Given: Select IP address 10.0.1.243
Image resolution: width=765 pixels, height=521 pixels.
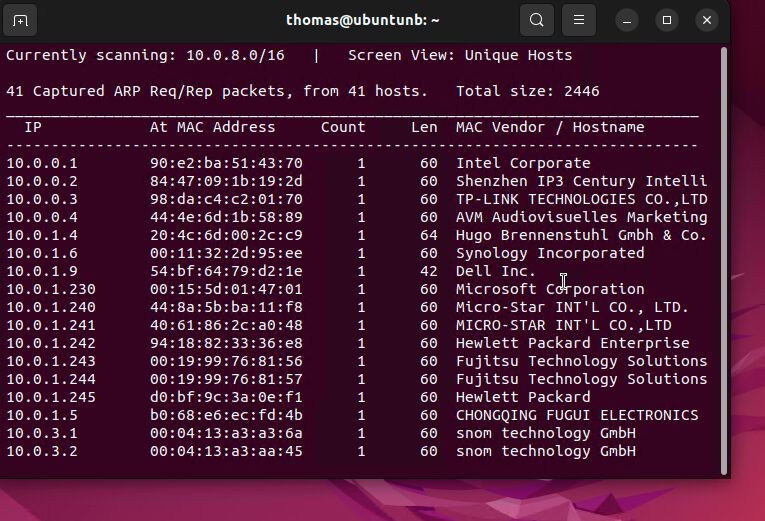Looking at the screenshot, I should point(51,361).
